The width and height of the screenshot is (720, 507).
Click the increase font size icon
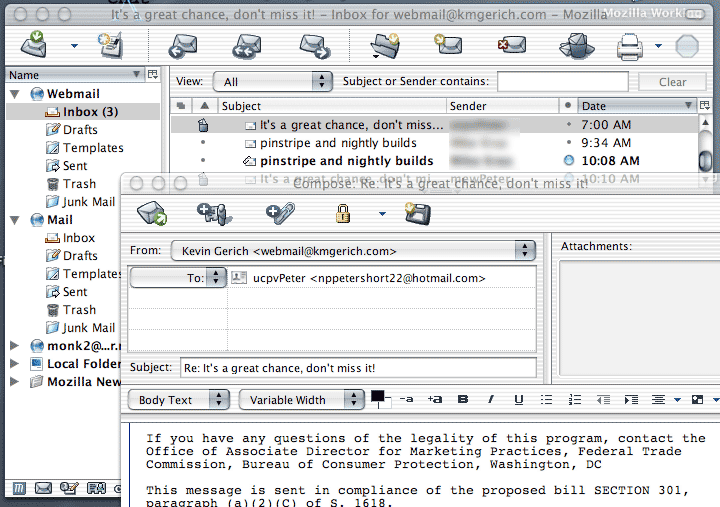(435, 400)
